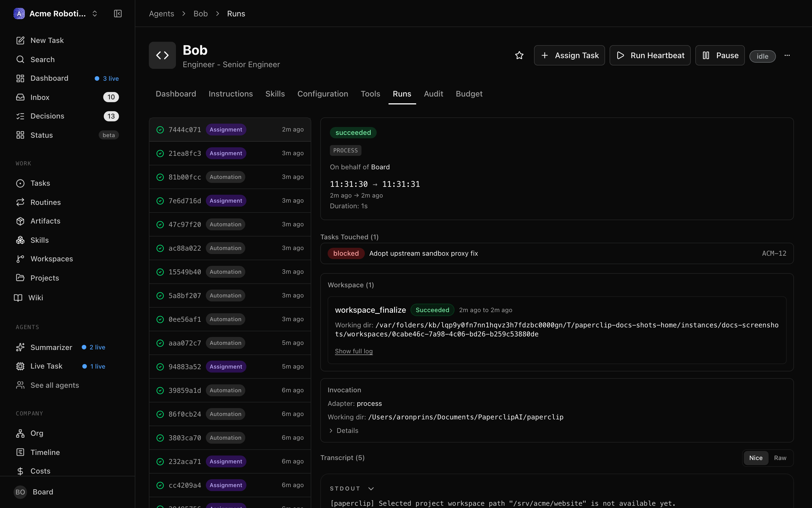Screen dimensions: 812x508
Task: Switch transcript view to Raw
Action: coord(780,457)
